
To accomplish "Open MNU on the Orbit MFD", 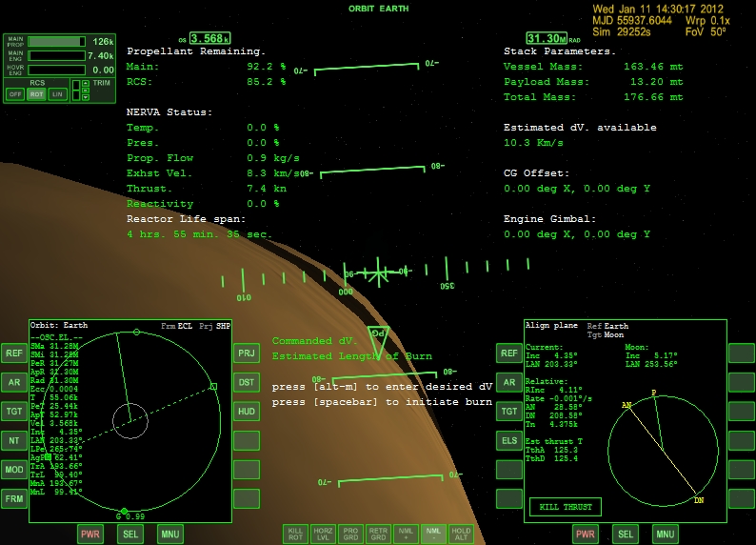I will 170,535.
